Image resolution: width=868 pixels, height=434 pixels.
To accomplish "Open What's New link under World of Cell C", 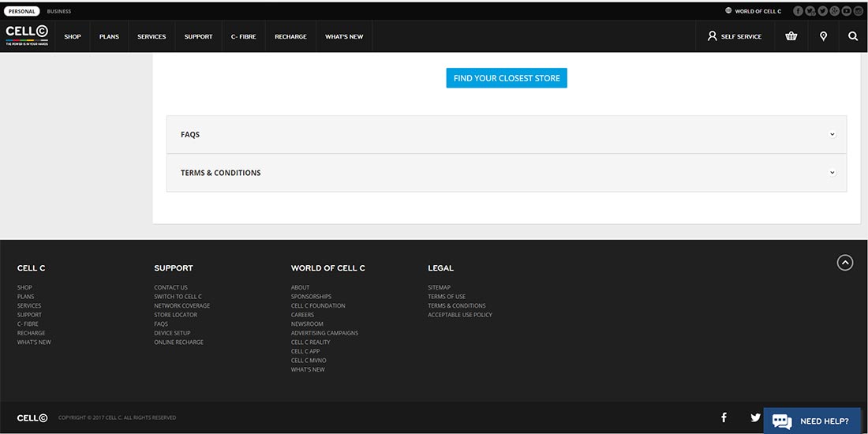I will [308, 370].
